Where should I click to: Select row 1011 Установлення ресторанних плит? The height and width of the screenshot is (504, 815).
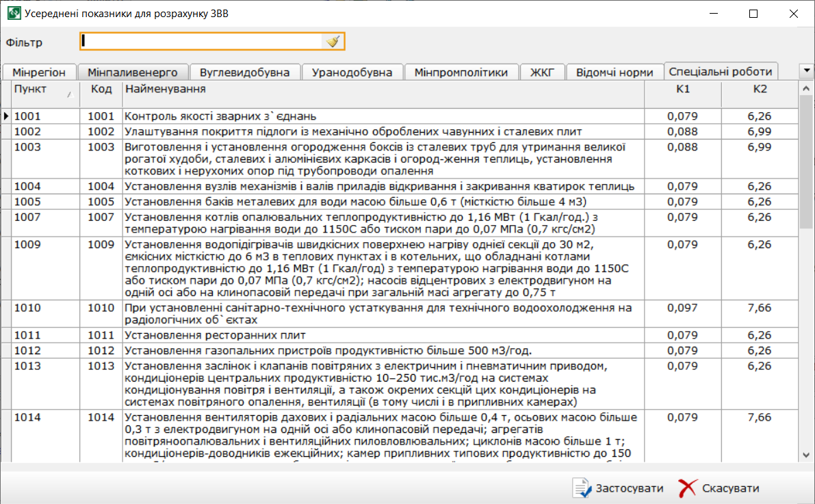[x=383, y=335]
